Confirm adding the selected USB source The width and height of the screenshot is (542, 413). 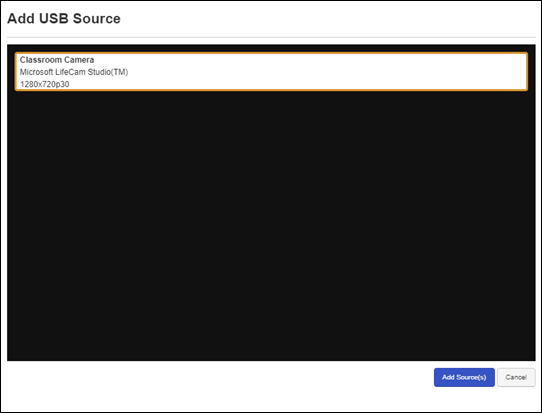464,377
